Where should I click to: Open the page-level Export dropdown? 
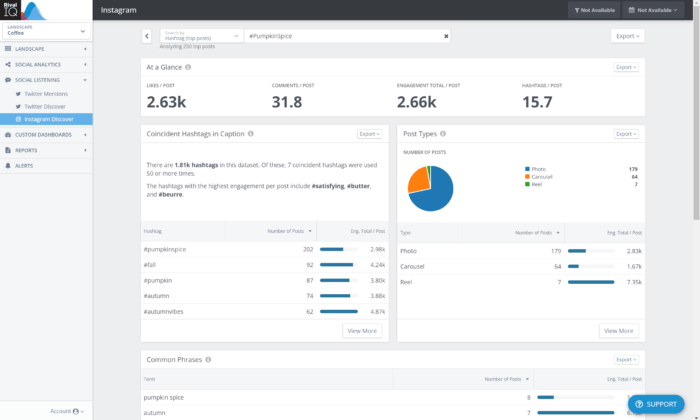[x=627, y=36]
